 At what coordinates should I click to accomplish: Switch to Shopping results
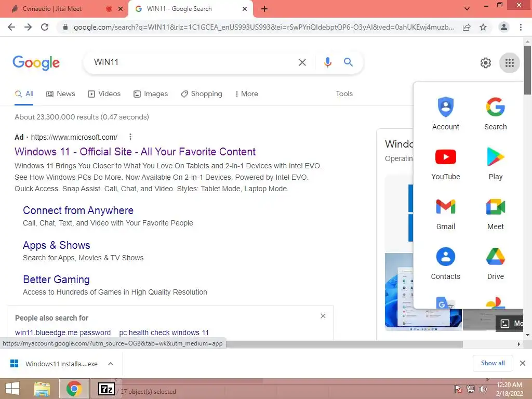point(202,94)
